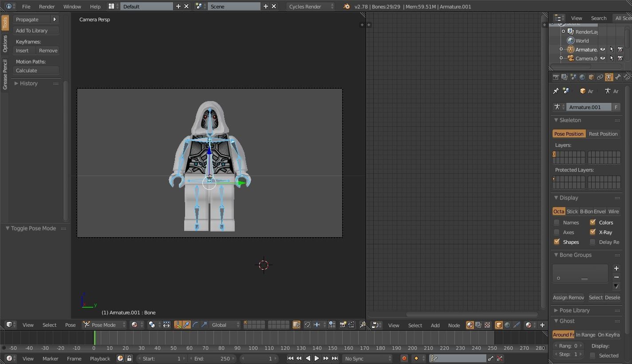Expand the Pose Library panel

(x=574, y=310)
